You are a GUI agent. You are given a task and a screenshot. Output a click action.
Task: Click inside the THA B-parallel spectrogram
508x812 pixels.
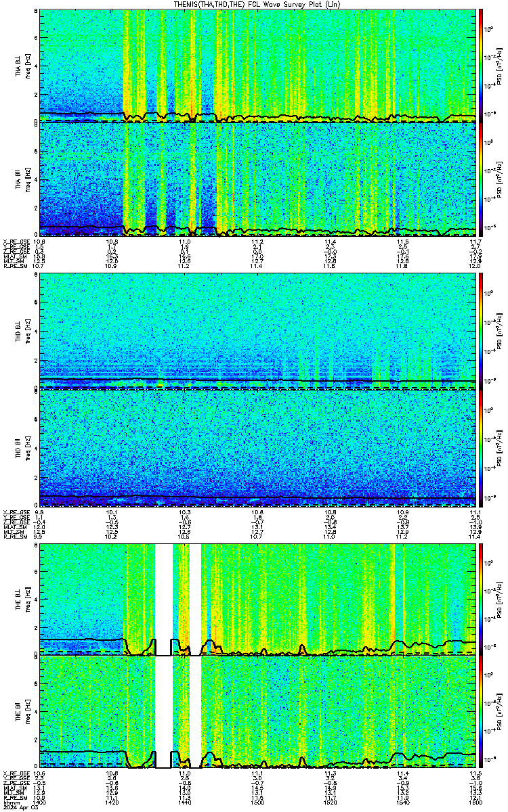pos(257,179)
